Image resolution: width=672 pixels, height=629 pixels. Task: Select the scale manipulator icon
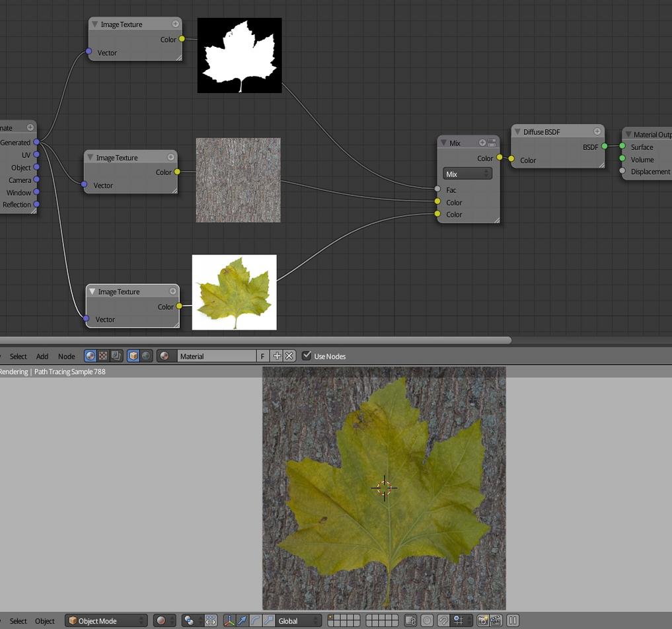(269, 621)
